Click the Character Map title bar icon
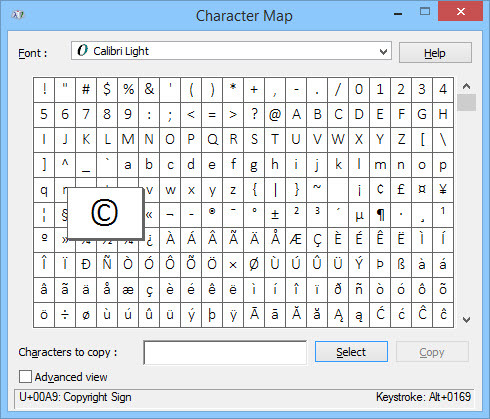The height and width of the screenshot is (419, 490). [17, 15]
